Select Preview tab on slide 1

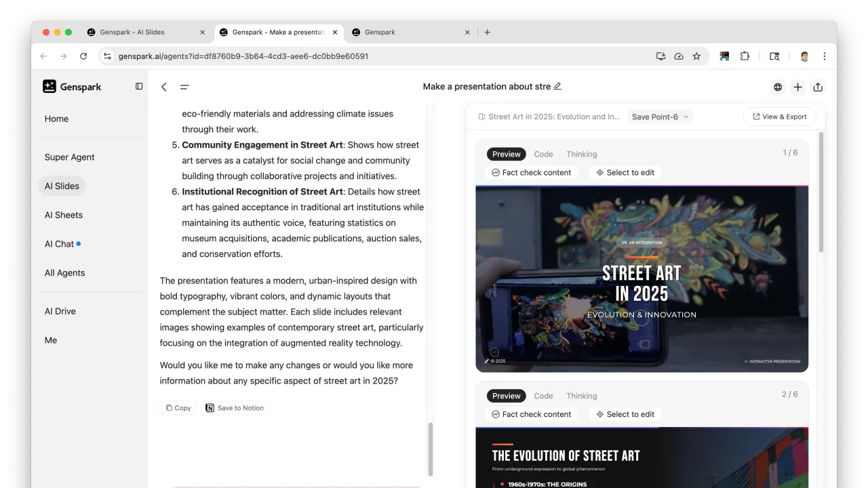[506, 154]
